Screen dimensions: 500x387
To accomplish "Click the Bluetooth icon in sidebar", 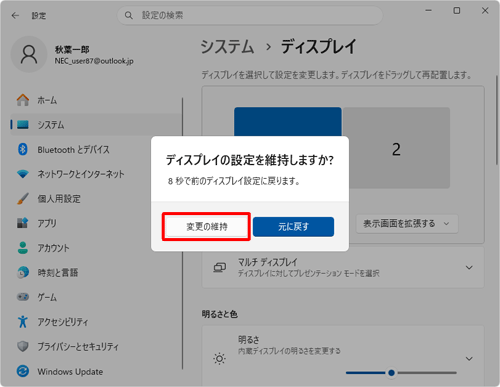I will coord(23,149).
